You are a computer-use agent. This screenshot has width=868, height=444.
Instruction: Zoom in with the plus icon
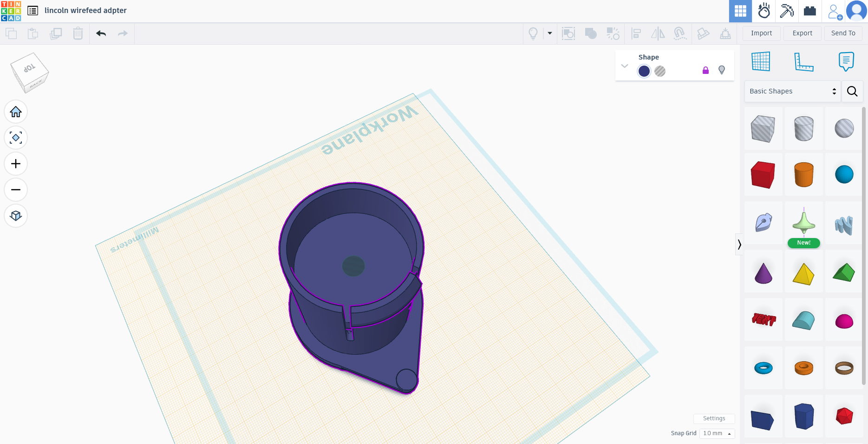pyautogui.click(x=16, y=164)
